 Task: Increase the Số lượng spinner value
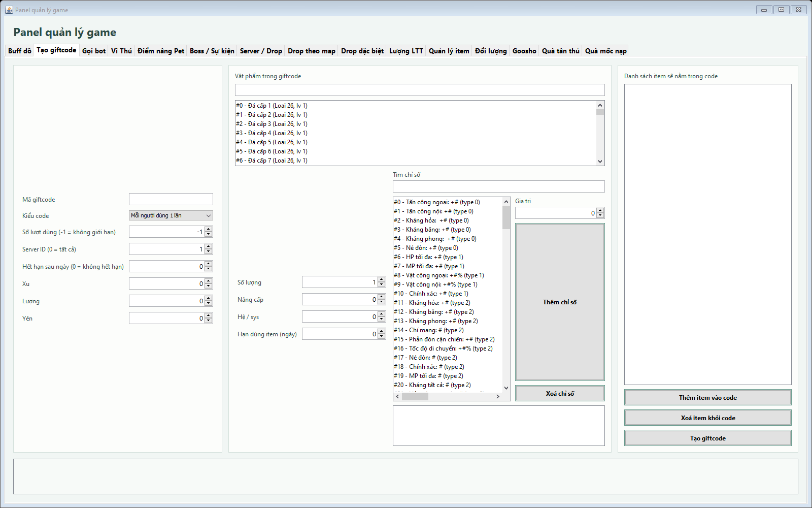coord(382,279)
